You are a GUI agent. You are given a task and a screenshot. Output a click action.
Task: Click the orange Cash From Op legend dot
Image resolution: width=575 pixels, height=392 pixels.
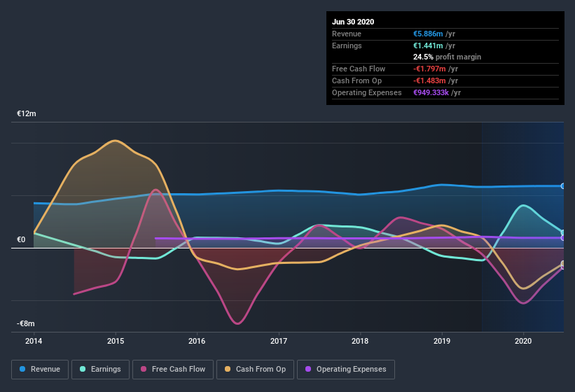click(x=229, y=369)
